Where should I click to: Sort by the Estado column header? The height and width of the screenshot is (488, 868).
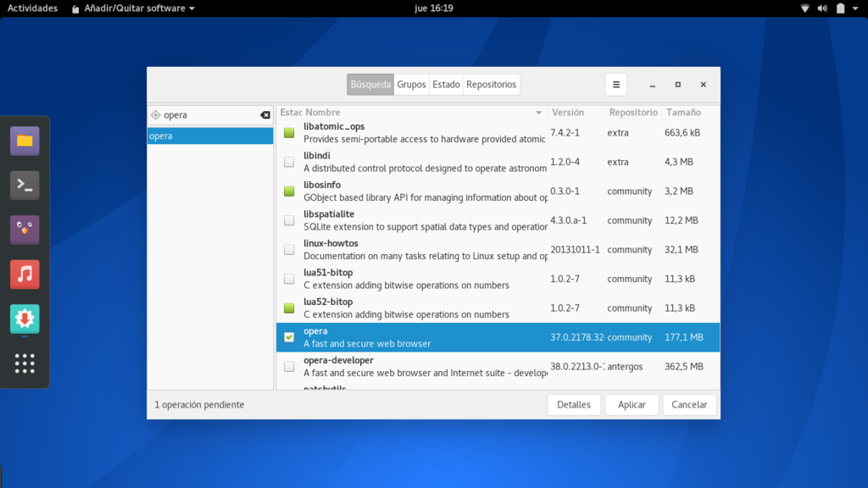290,113
